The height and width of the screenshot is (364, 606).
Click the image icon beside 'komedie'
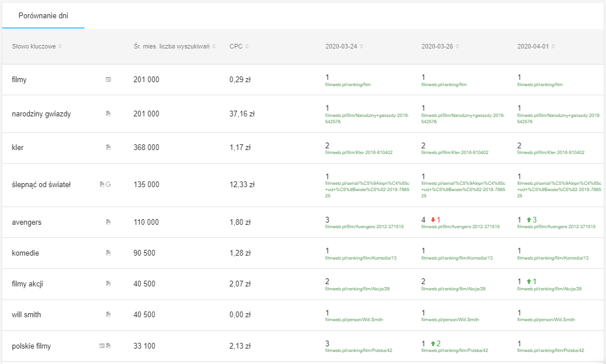tap(108, 253)
